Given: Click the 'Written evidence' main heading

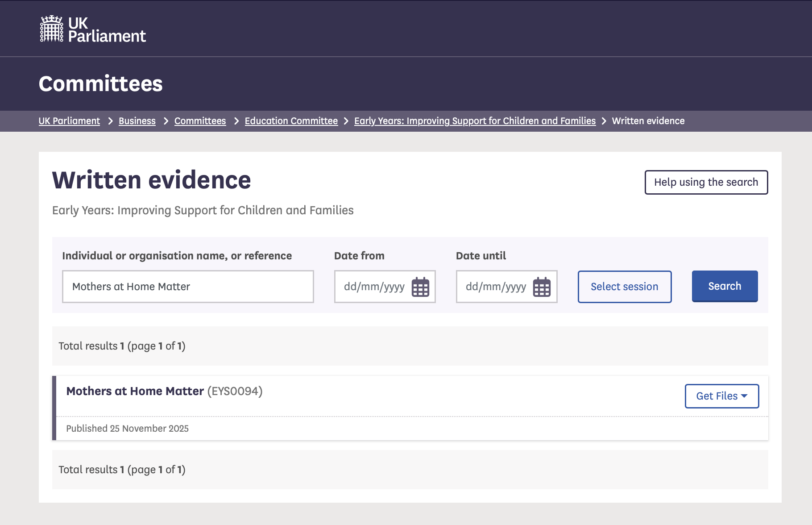Looking at the screenshot, I should point(152,180).
